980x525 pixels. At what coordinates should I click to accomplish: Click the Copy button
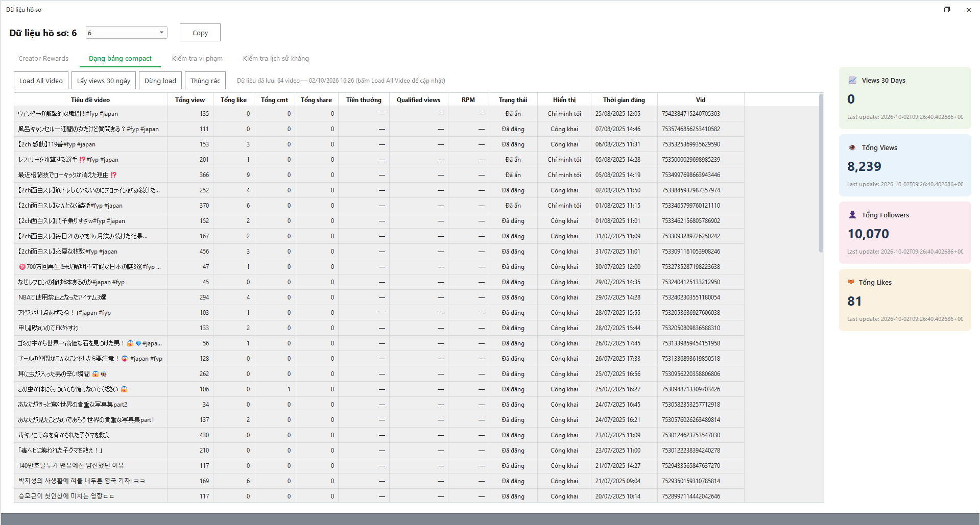point(200,33)
